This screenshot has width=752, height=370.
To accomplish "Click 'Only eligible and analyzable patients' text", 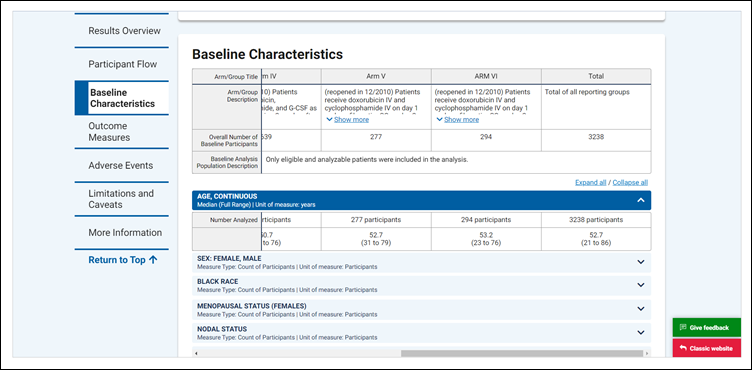I will coord(367,160).
